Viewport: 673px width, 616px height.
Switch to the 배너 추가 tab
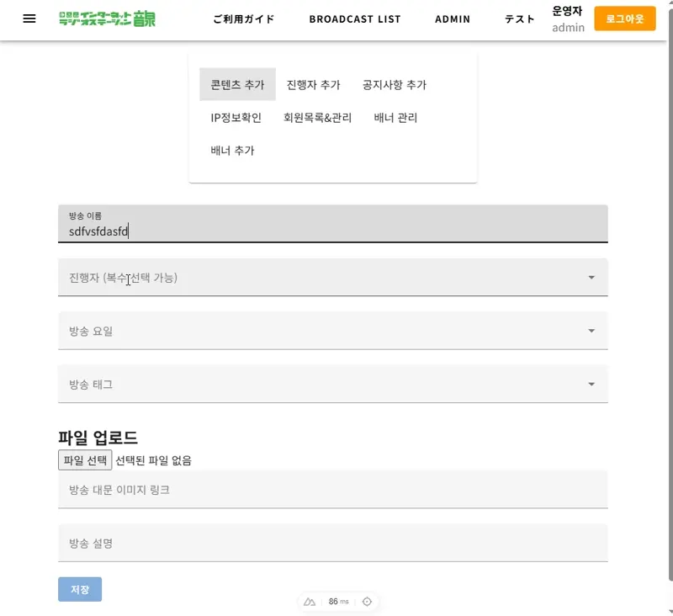[x=232, y=151]
